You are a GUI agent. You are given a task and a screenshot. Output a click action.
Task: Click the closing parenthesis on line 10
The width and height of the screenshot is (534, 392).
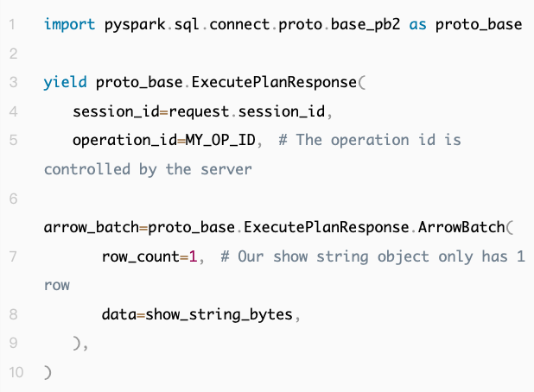click(x=48, y=373)
